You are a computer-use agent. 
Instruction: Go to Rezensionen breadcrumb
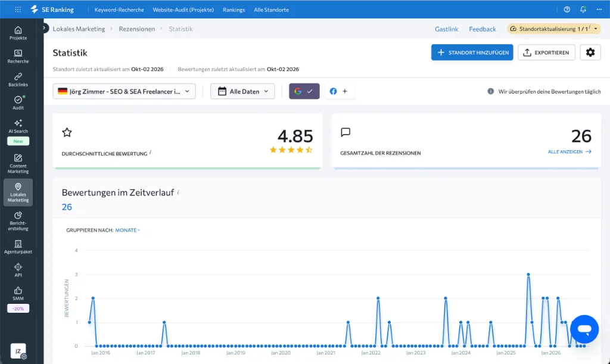point(137,29)
